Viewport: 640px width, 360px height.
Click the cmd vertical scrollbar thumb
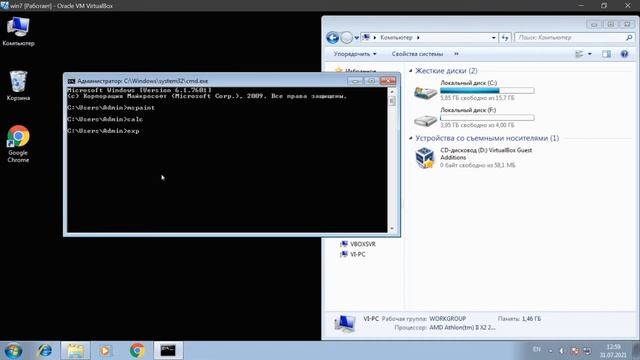tap(392, 100)
